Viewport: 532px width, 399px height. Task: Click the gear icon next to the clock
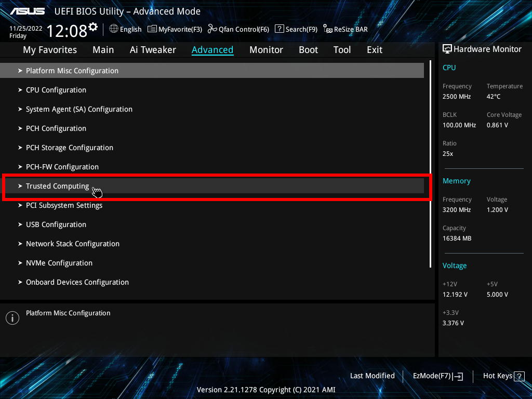(x=93, y=27)
